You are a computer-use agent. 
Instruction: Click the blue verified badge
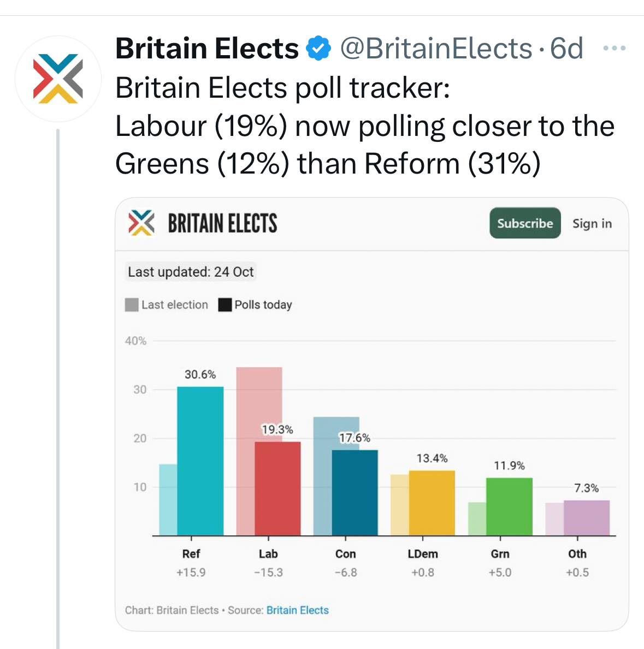click(318, 48)
